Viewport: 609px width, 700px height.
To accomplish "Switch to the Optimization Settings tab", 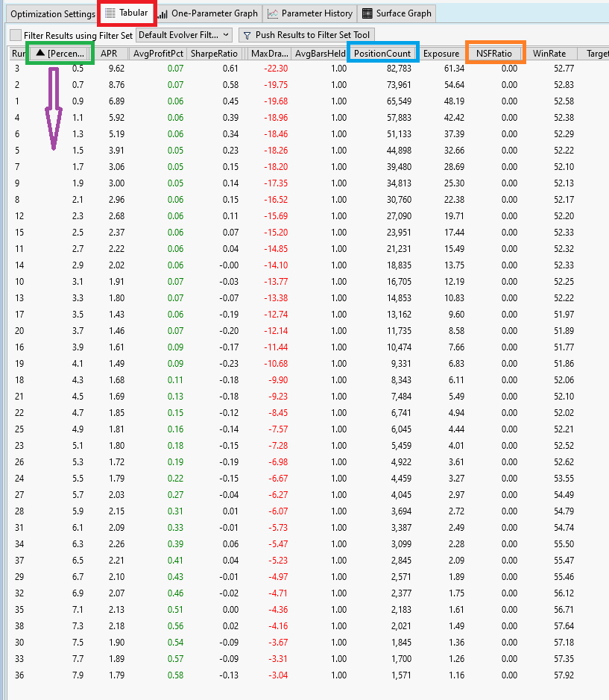I will [x=52, y=14].
